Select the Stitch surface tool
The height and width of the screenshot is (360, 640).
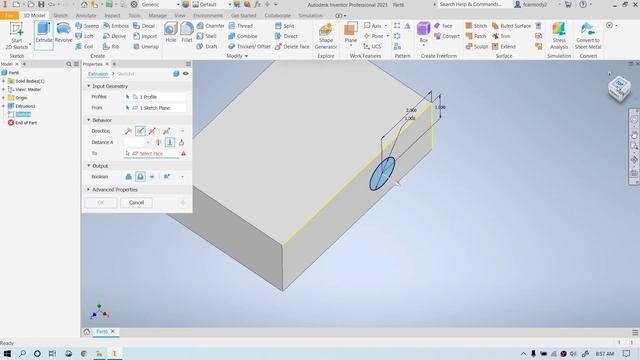click(x=476, y=26)
